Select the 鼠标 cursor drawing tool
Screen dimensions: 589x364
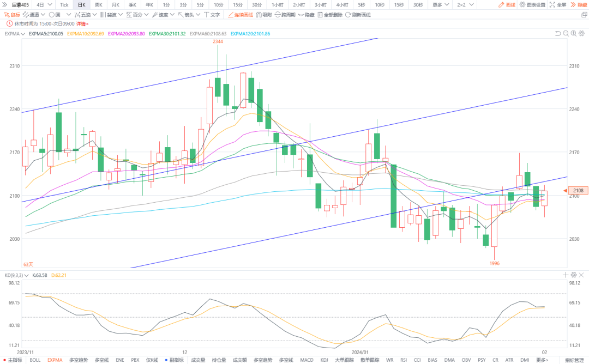pos(12,15)
